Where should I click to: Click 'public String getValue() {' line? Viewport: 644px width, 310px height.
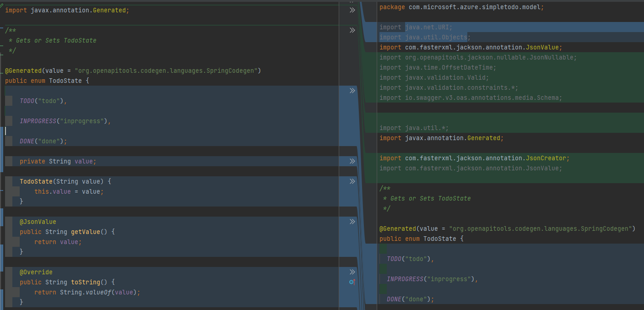click(x=67, y=232)
